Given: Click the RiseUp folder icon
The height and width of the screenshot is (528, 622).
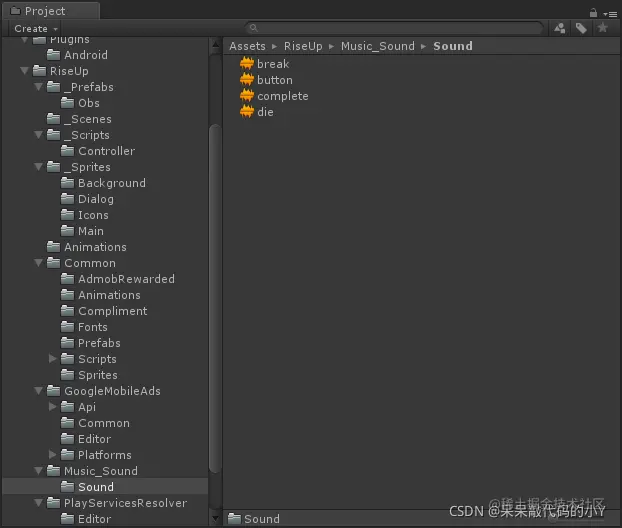Looking at the screenshot, I should 39,71.
